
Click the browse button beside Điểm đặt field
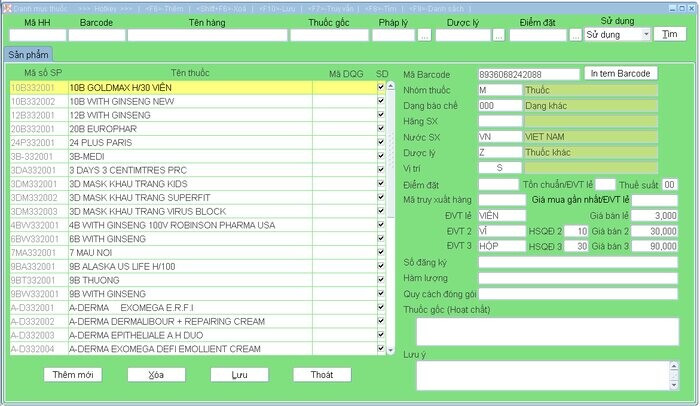(x=575, y=35)
